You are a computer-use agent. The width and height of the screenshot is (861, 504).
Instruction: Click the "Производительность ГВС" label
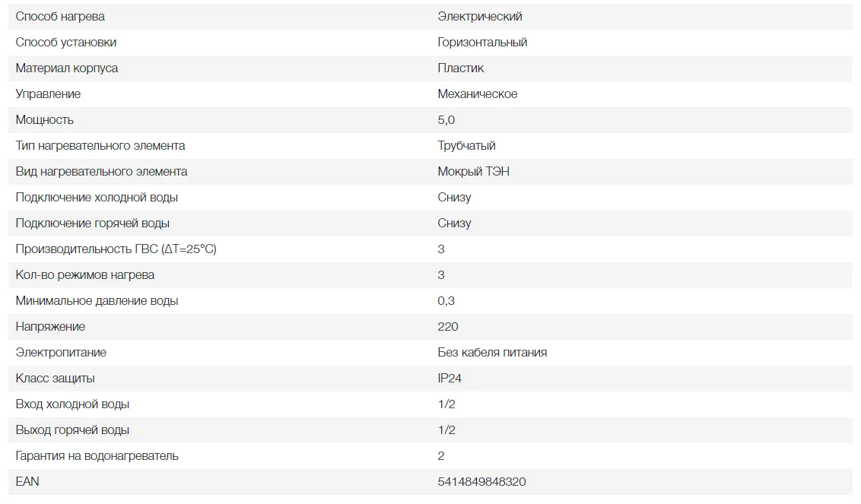(116, 249)
